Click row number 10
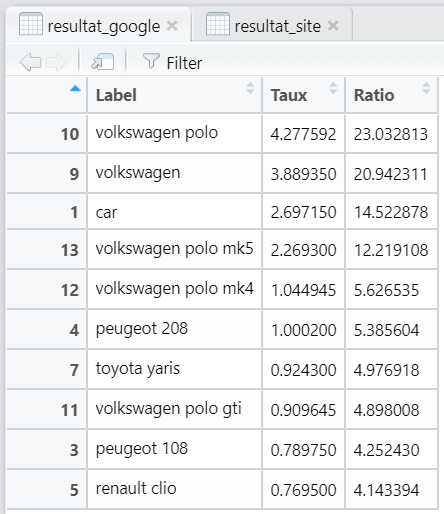 70,134
